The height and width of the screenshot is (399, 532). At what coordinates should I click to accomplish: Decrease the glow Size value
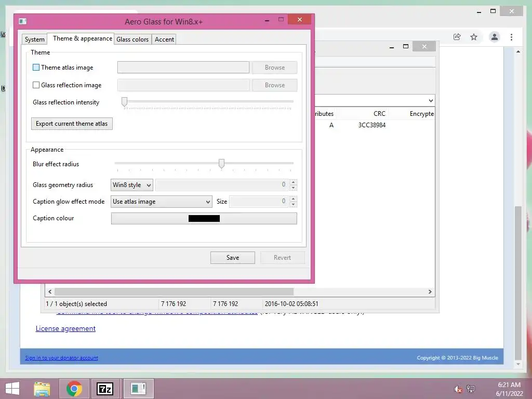tap(293, 204)
